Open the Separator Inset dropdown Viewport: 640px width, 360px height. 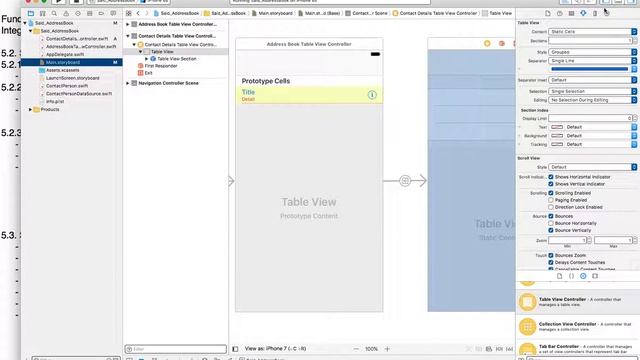pos(593,80)
